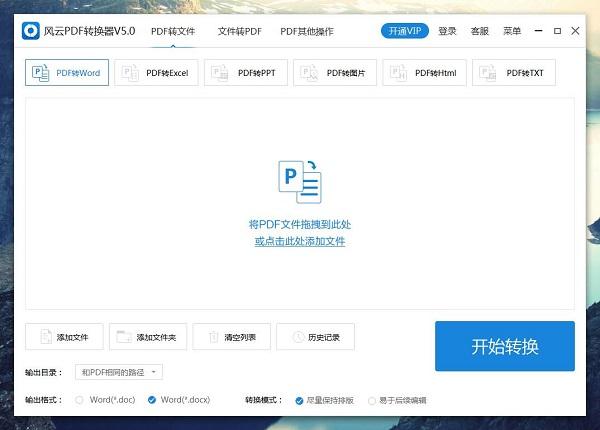This screenshot has width=600, height=430.
Task: Choose 易于后续编辑 conversion mode
Action: pyautogui.click(x=372, y=400)
